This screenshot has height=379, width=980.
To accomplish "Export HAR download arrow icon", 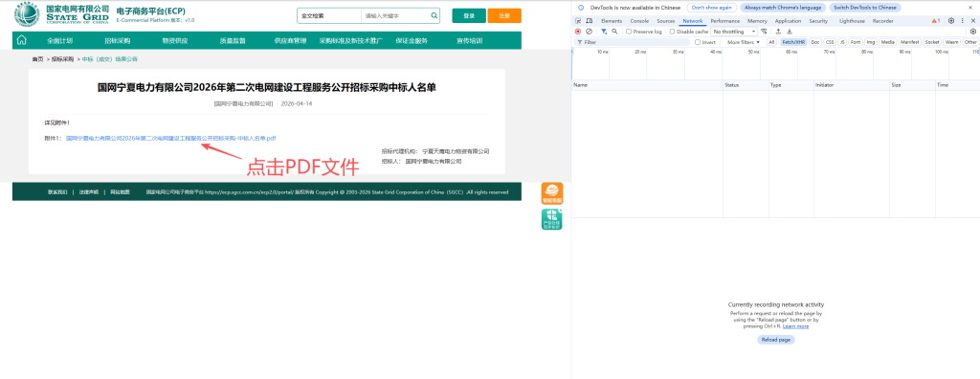I will [790, 32].
